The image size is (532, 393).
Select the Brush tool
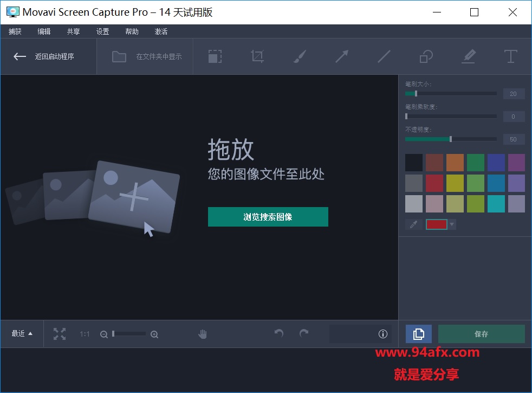point(300,56)
